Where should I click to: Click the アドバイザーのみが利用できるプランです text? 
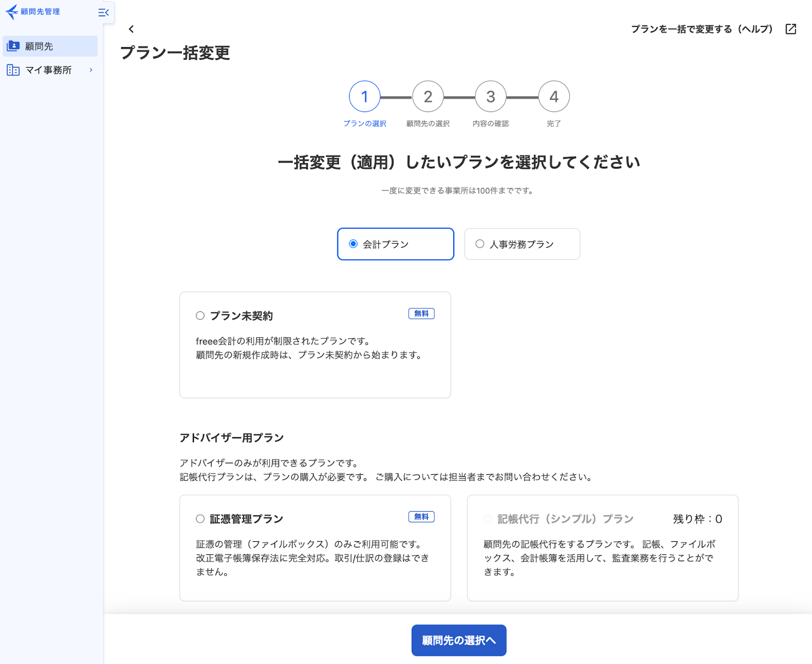[x=270, y=463]
